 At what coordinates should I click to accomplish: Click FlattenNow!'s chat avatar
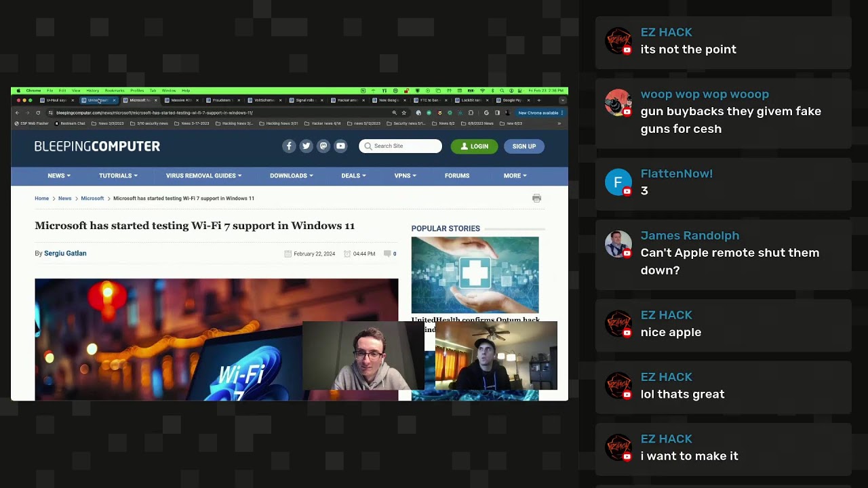[618, 182]
